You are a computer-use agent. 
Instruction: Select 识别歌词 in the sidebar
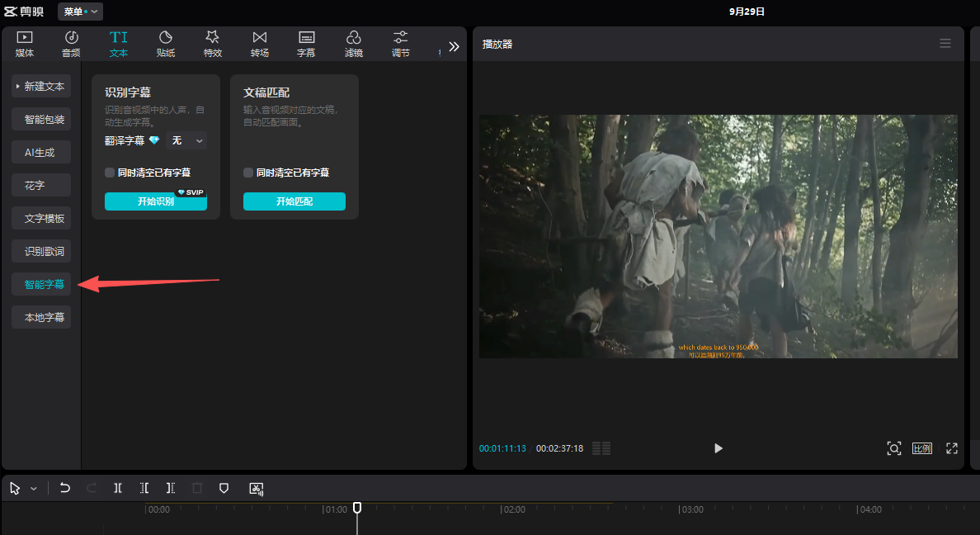tap(41, 251)
